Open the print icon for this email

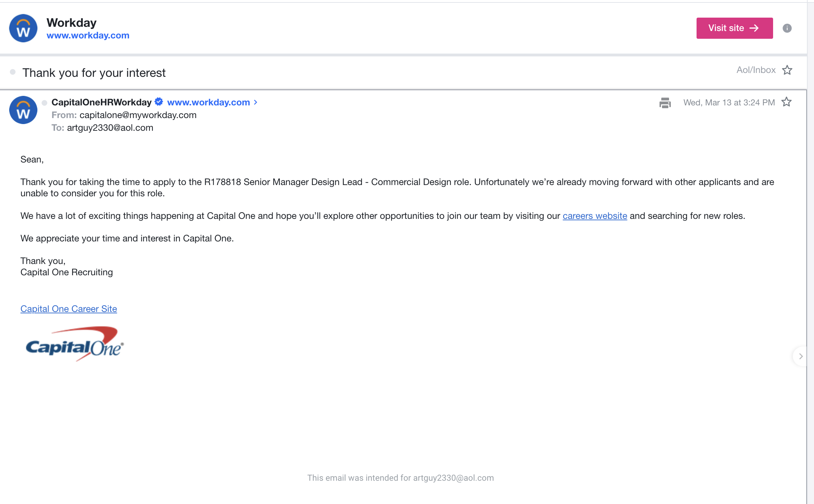(x=664, y=103)
